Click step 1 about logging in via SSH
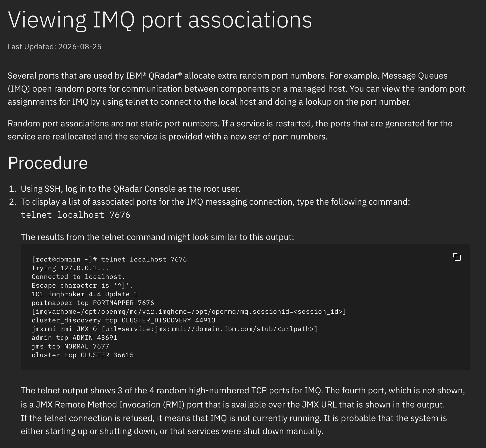 click(x=131, y=189)
